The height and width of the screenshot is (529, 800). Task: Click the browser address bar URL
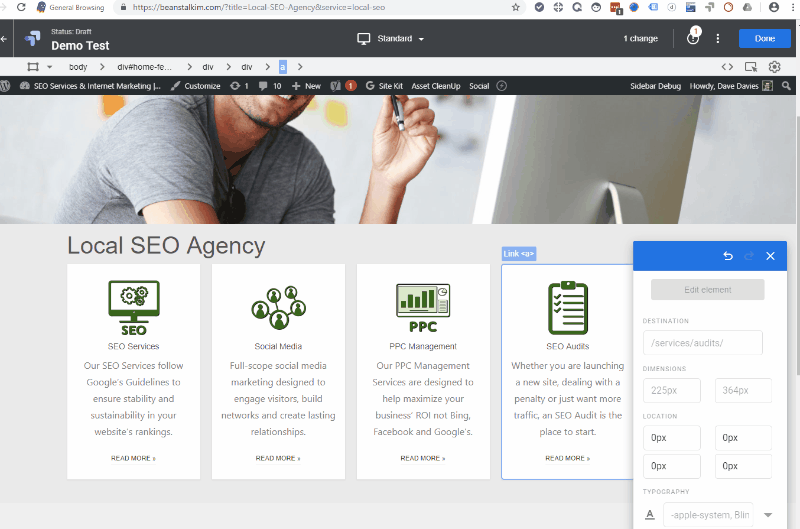click(259, 8)
